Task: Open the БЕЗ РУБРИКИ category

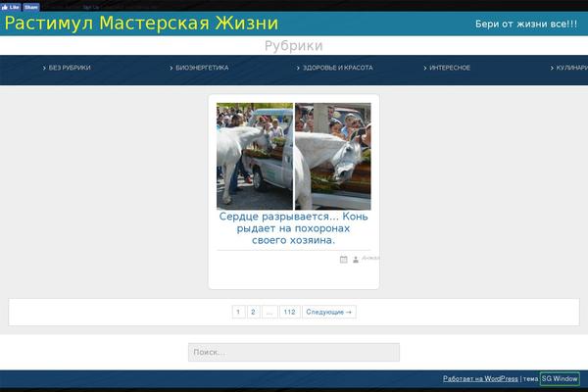Action: click(x=70, y=68)
